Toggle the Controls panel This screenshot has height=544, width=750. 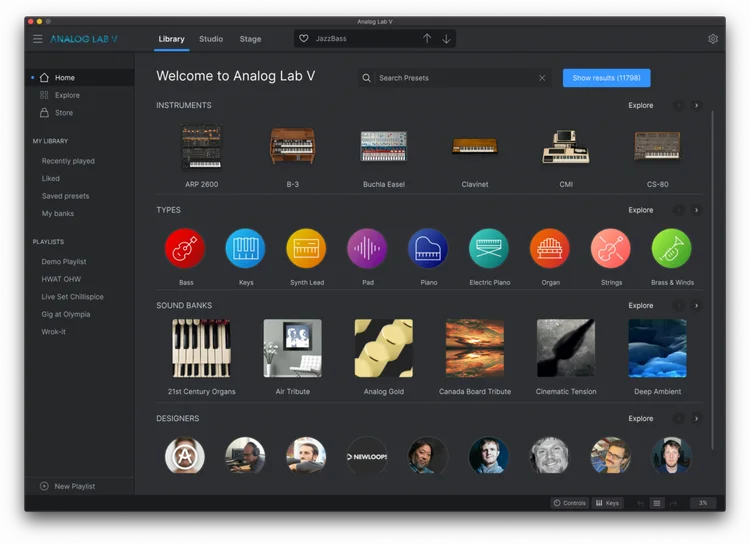[570, 503]
